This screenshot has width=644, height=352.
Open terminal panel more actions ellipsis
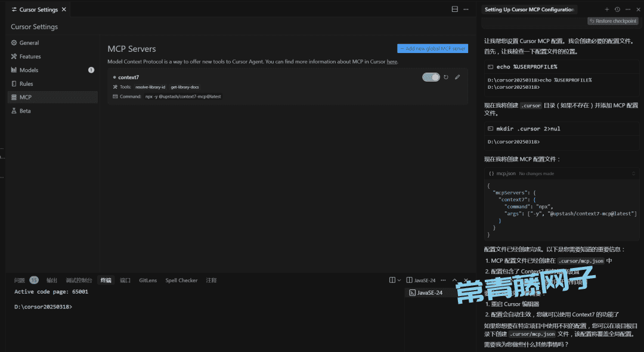[x=443, y=280]
